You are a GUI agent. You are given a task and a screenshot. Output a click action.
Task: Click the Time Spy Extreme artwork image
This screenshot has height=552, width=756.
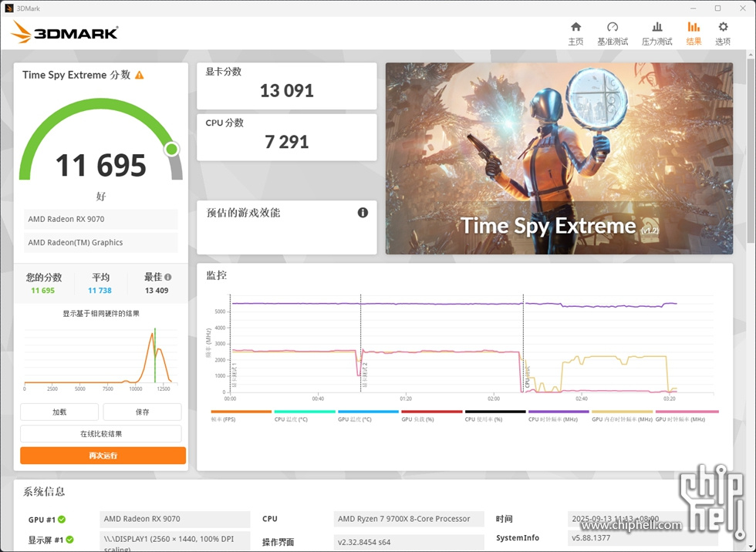559,159
